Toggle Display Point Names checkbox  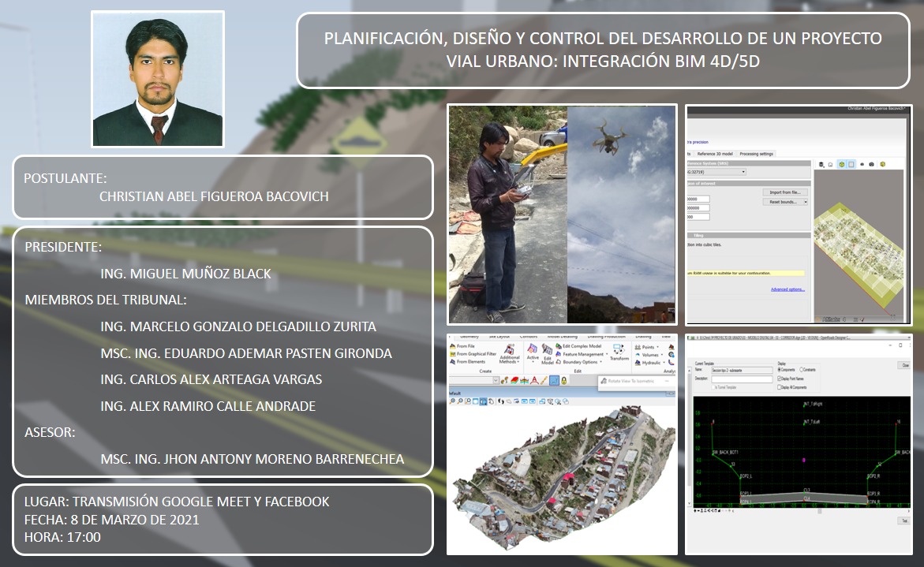(x=790, y=379)
